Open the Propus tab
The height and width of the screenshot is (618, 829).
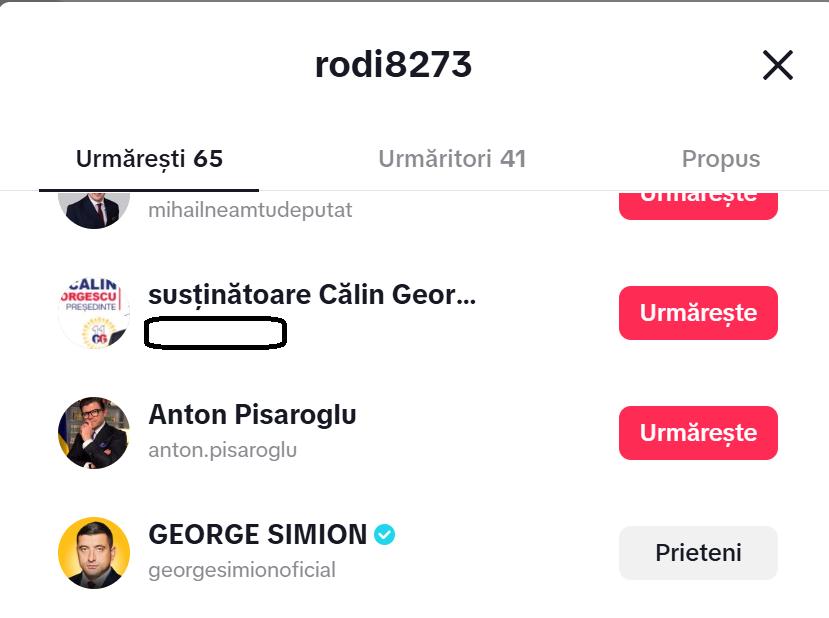click(720, 158)
